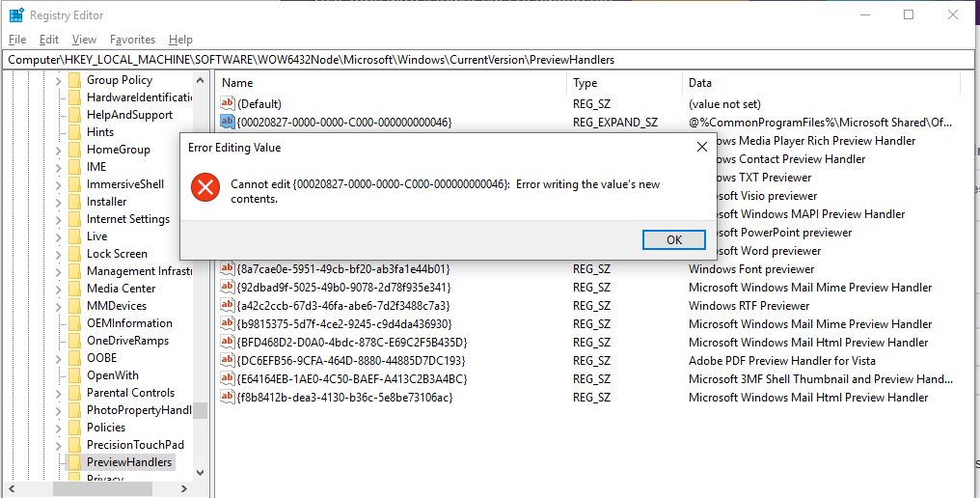
Task: Close the Error Editing Value dialog
Action: [x=701, y=148]
